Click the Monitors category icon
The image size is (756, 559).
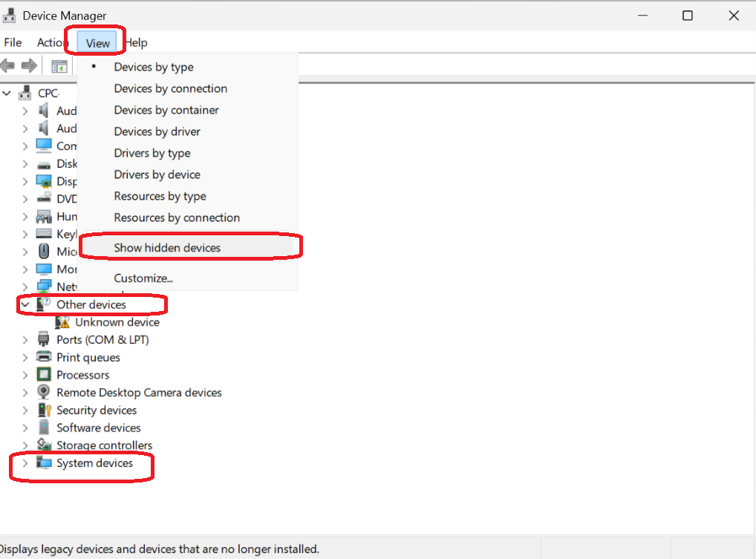tap(44, 269)
